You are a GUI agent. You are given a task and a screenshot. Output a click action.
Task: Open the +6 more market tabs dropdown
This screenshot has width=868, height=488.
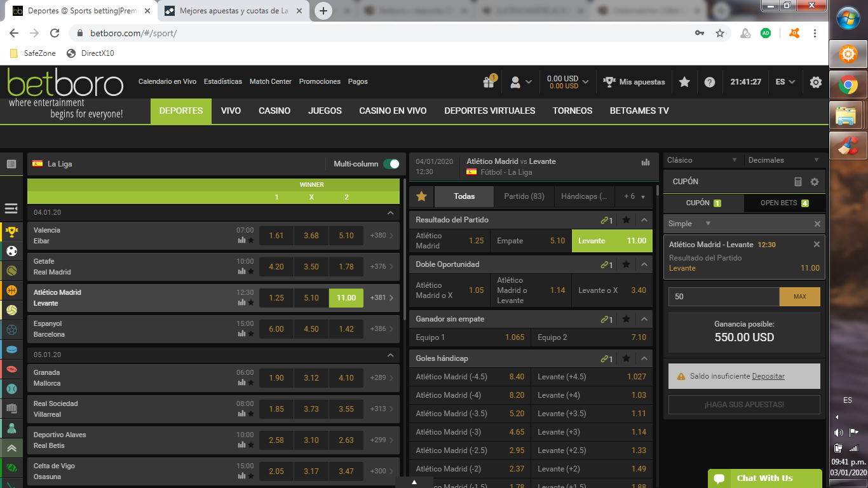pos(634,196)
